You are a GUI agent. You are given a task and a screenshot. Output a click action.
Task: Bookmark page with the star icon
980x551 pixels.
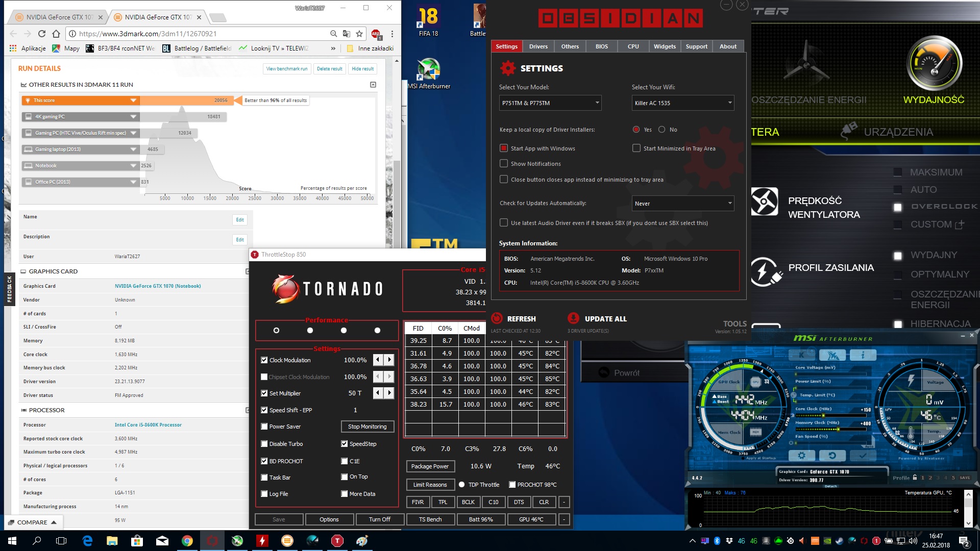coord(359,34)
